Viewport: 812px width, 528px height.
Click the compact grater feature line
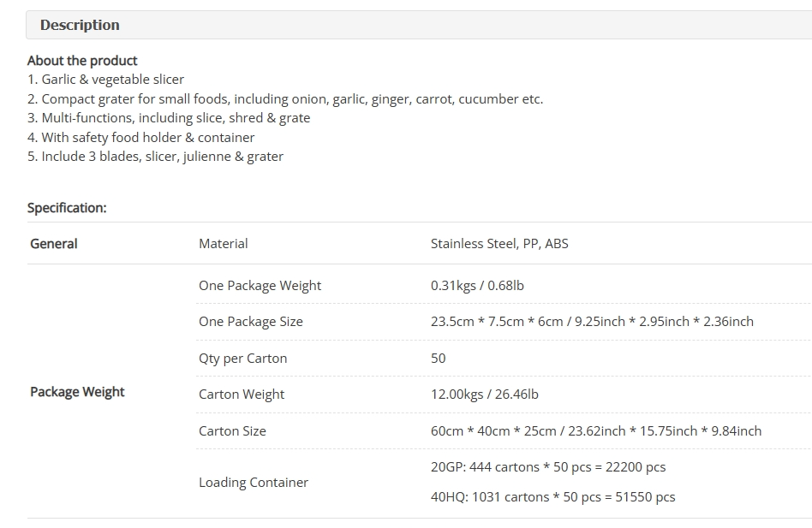285,98
